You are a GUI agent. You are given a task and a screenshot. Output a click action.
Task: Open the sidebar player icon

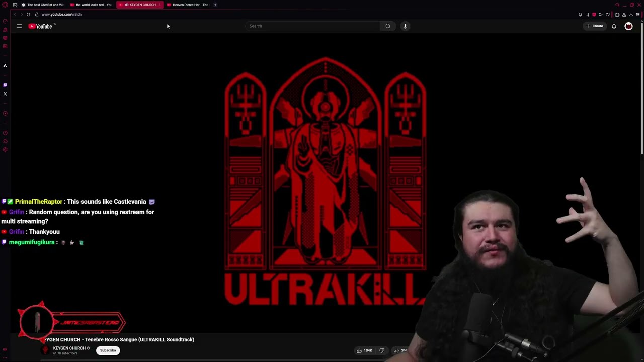[x=5, y=113]
